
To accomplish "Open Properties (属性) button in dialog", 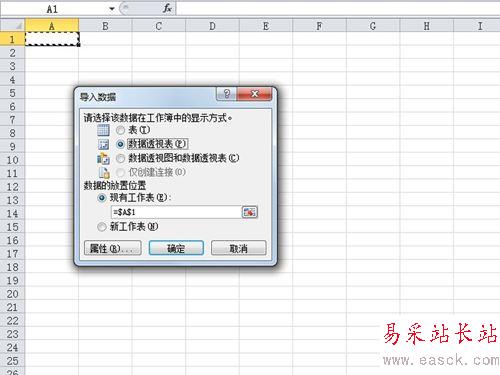I will coord(113,248).
